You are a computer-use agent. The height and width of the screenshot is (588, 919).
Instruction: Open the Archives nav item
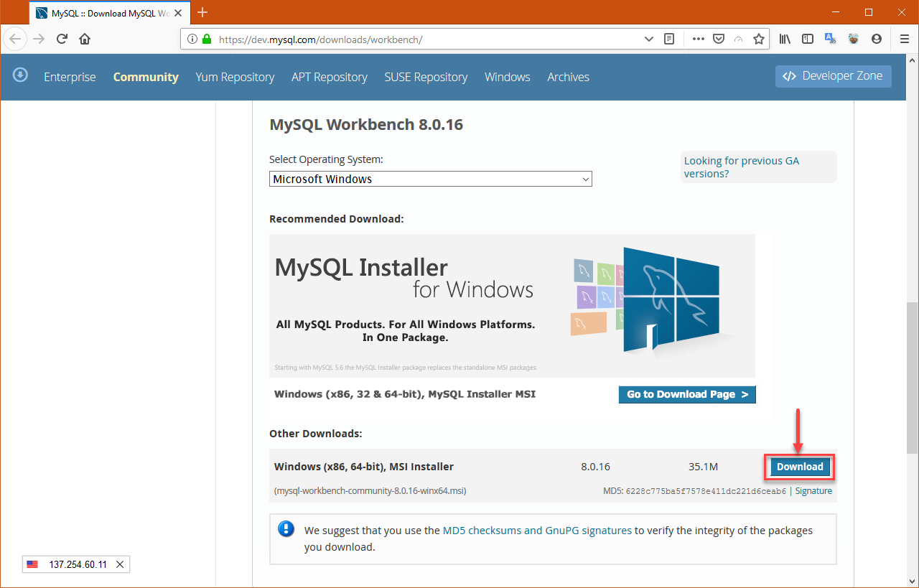[569, 77]
